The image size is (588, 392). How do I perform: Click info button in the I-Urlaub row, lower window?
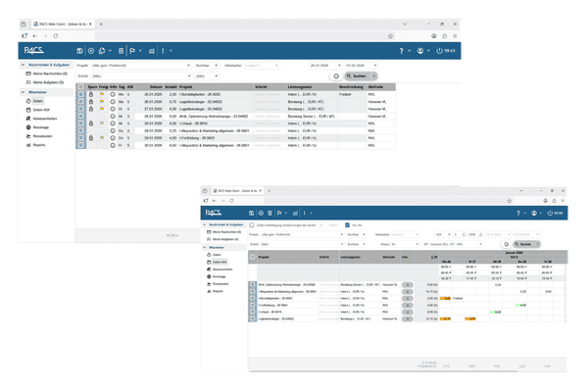coord(408,312)
